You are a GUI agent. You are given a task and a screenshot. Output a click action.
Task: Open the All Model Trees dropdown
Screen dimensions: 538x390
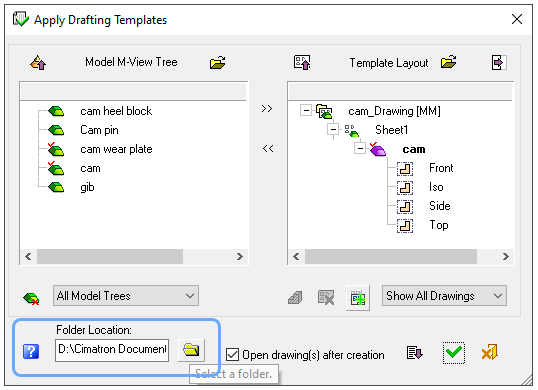pos(126,296)
